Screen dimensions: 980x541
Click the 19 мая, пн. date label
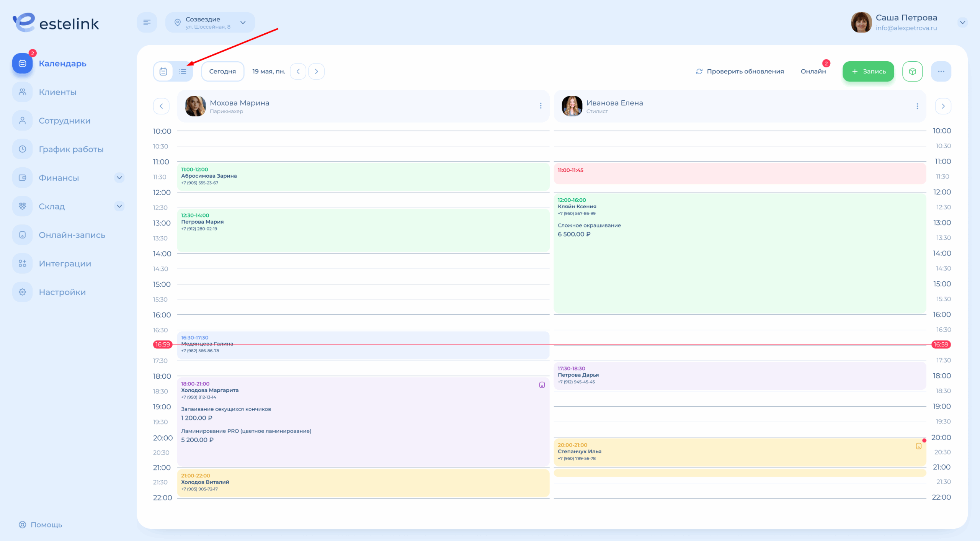pyautogui.click(x=269, y=72)
